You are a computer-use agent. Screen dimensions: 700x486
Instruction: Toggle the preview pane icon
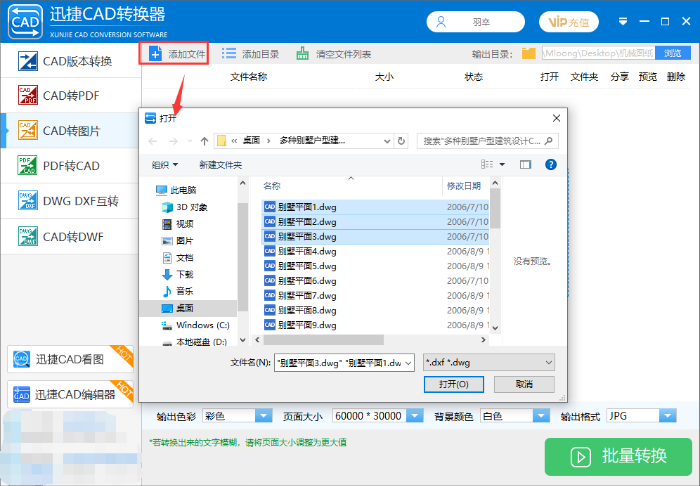(x=525, y=165)
